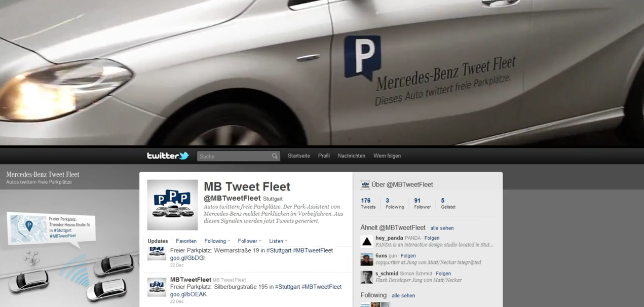Click alle sehen next to the Following heading
This screenshot has width=644, height=307.
[403, 295]
